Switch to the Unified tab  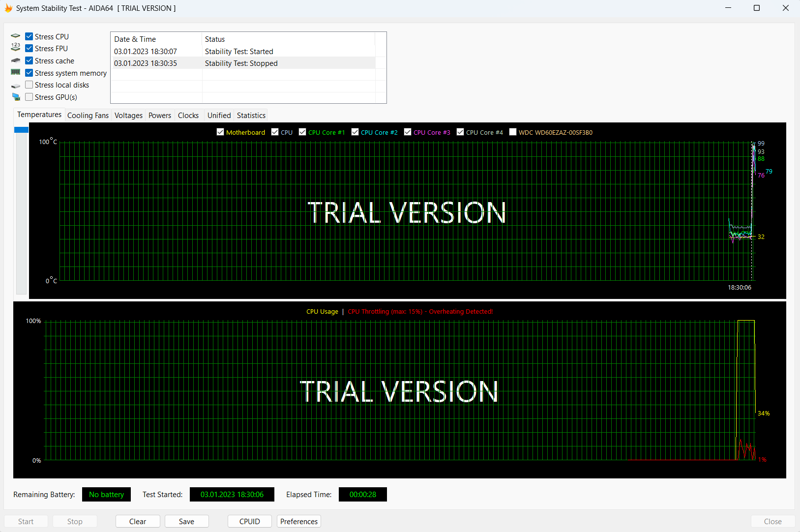(219, 116)
